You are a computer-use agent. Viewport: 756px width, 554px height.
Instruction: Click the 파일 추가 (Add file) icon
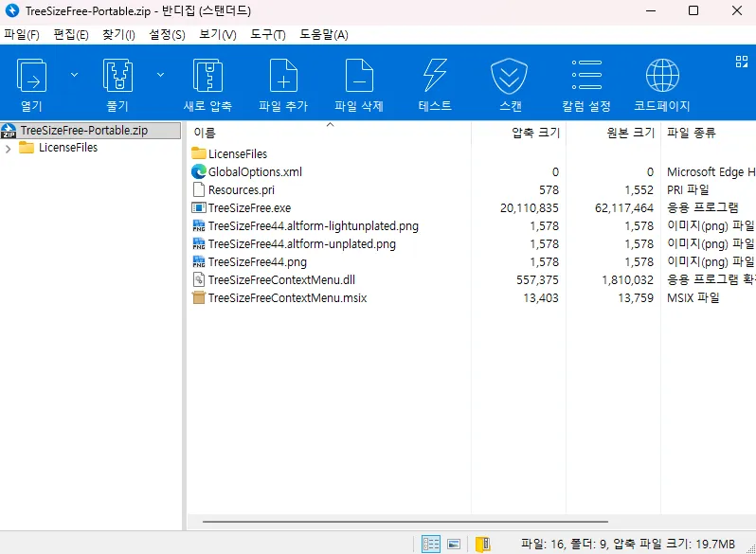pyautogui.click(x=283, y=75)
